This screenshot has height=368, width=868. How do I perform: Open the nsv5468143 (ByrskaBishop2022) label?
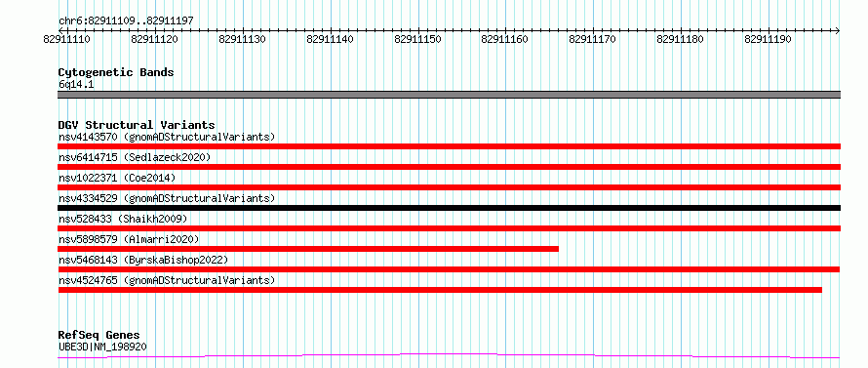point(143,260)
